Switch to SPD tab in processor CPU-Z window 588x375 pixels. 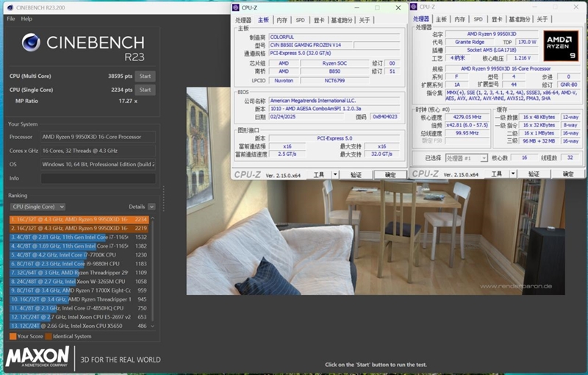pos(478,19)
